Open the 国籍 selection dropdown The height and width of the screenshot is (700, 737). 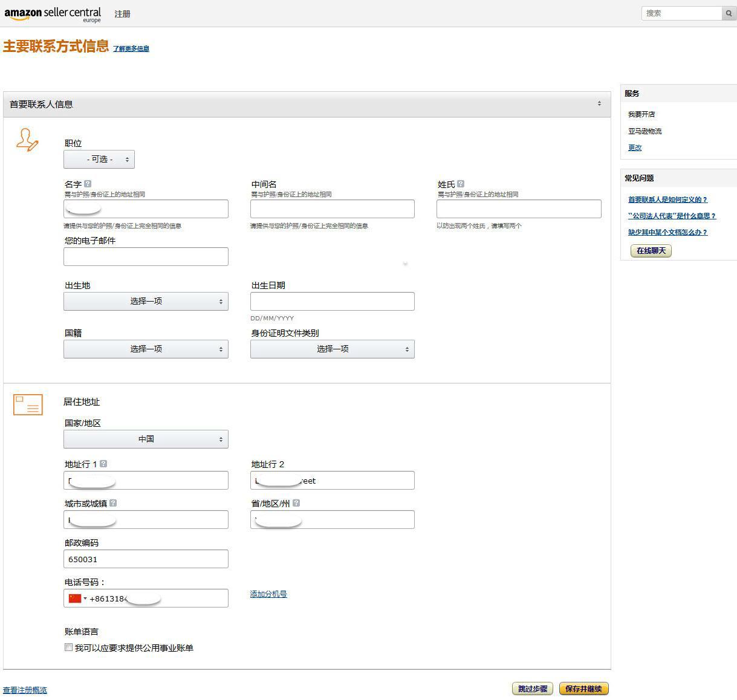(146, 349)
